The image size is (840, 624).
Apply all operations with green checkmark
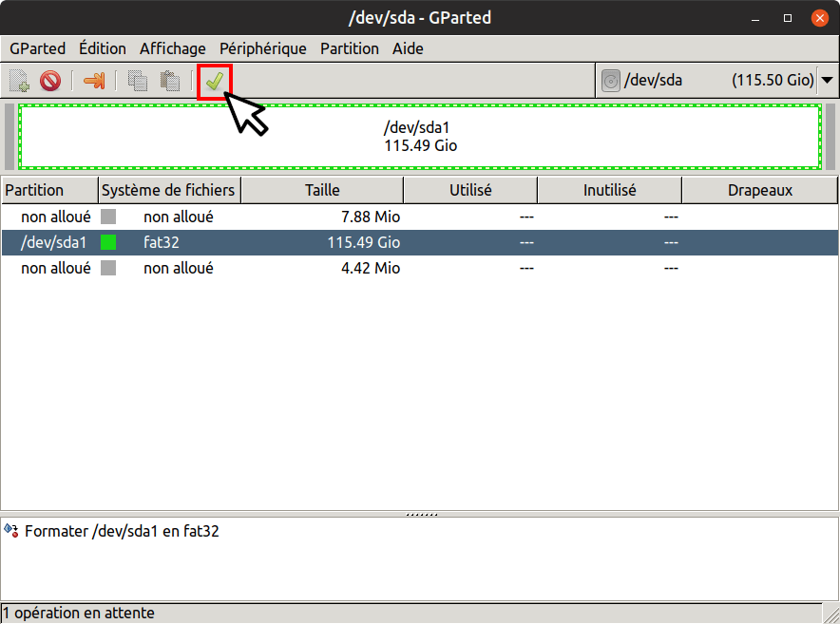(x=215, y=82)
